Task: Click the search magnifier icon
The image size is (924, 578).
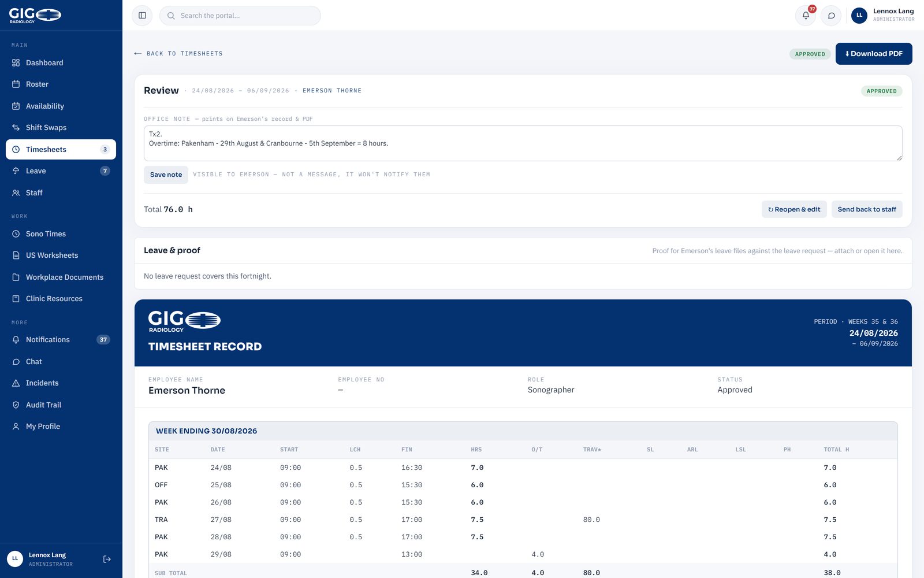Action: (x=171, y=16)
